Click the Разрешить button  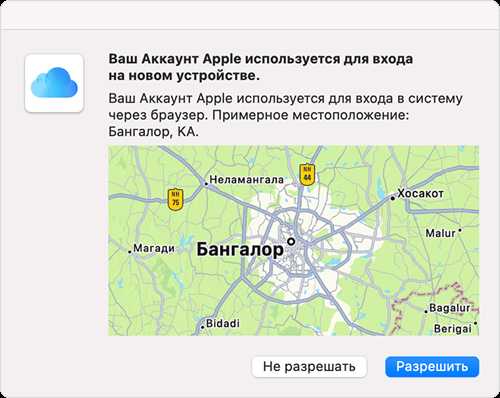pyautogui.click(x=432, y=367)
